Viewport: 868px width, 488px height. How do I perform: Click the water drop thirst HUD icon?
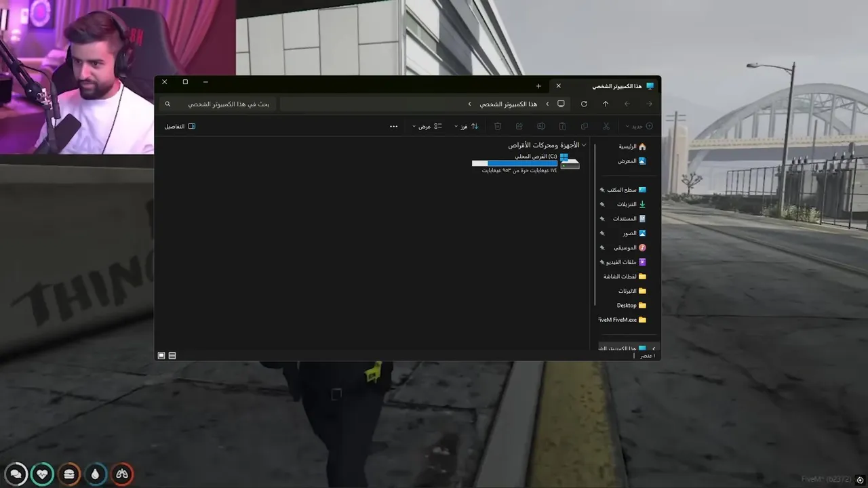[96, 474]
